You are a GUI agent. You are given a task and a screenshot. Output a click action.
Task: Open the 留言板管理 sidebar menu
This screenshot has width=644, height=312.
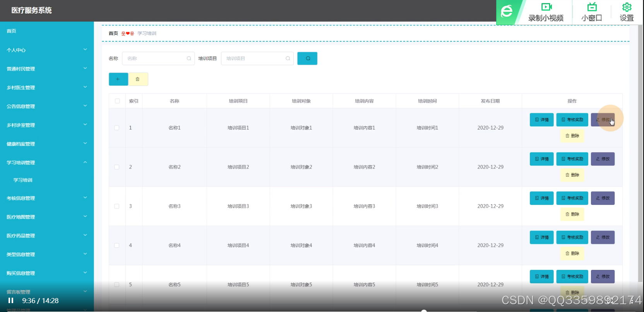point(47,292)
